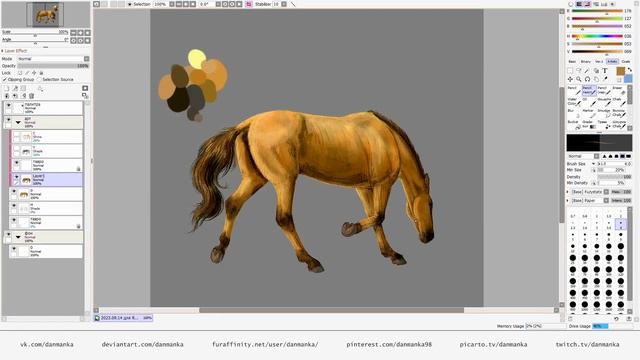Switch to the Scatter brush tab
This screenshot has width=640, height=360.
click(x=626, y=62)
